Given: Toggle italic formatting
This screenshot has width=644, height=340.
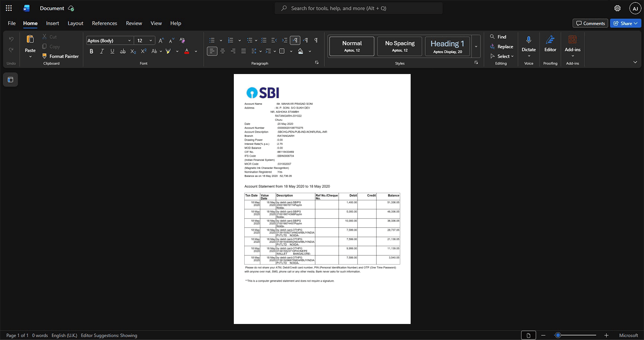Looking at the screenshot, I should [102, 51].
